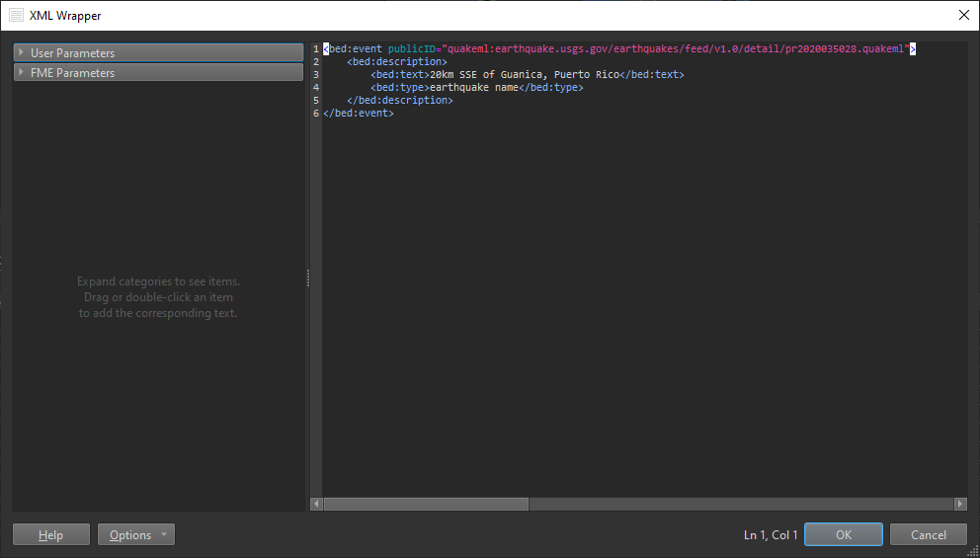Click the closing bed:event tag
980x558 pixels.
coord(359,114)
